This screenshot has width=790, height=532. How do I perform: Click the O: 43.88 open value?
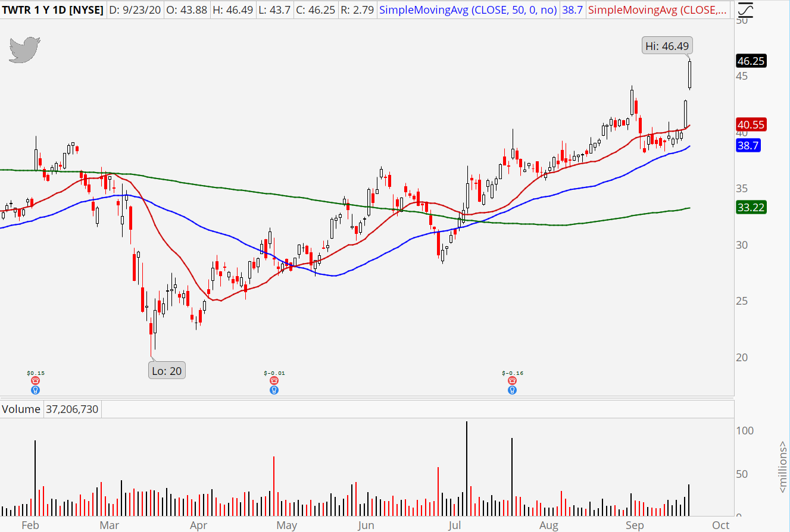(188, 10)
